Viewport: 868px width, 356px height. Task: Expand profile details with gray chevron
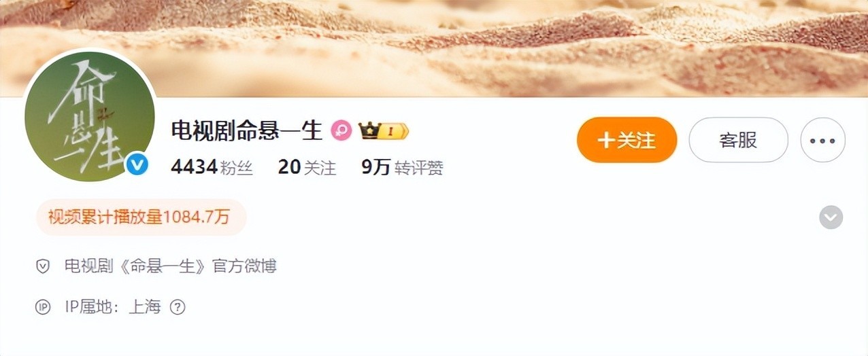click(831, 217)
